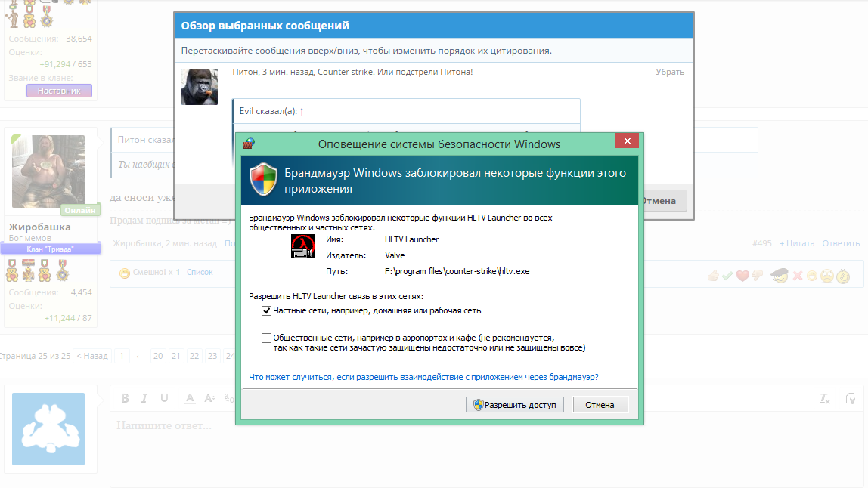Click the firewall brick icon in title bar
The width and height of the screenshot is (868, 488).
pyautogui.click(x=249, y=144)
